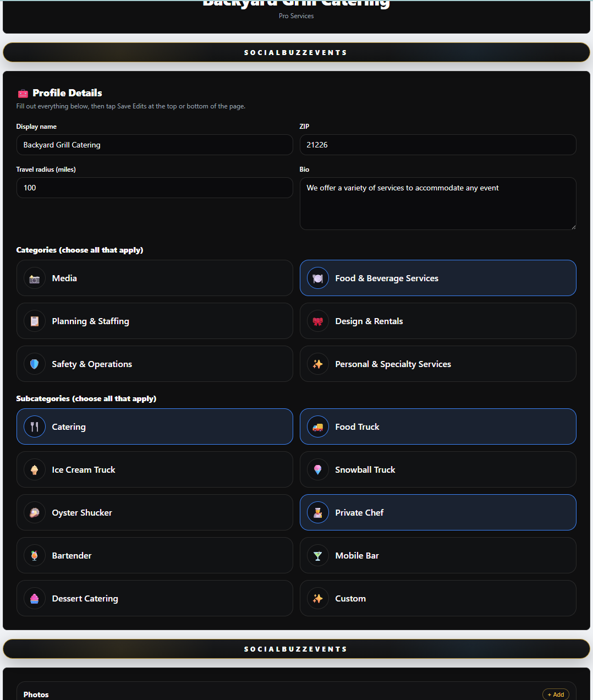Viewport: 593px width, 700px height.
Task: Select the Dessert Catering subcategory
Action: [x=155, y=598]
